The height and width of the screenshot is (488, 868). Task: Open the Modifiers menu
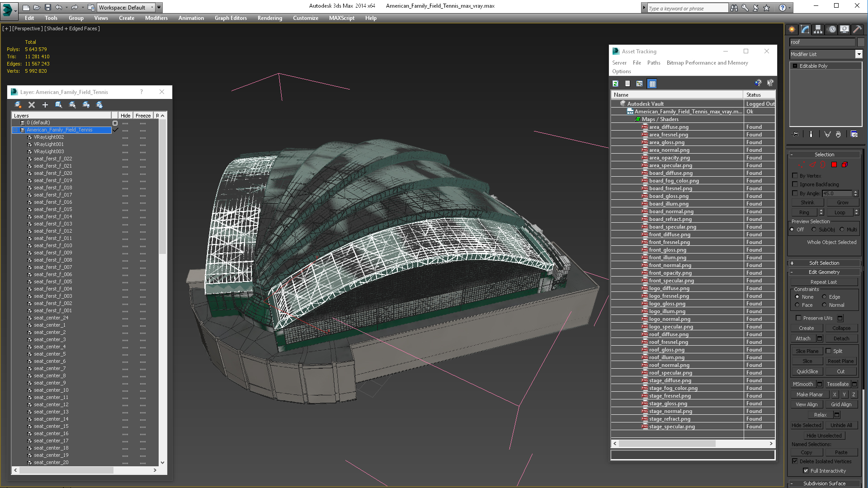click(156, 18)
